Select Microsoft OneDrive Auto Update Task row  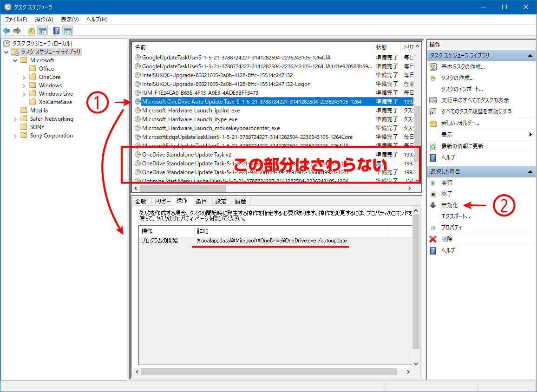[x=273, y=102]
